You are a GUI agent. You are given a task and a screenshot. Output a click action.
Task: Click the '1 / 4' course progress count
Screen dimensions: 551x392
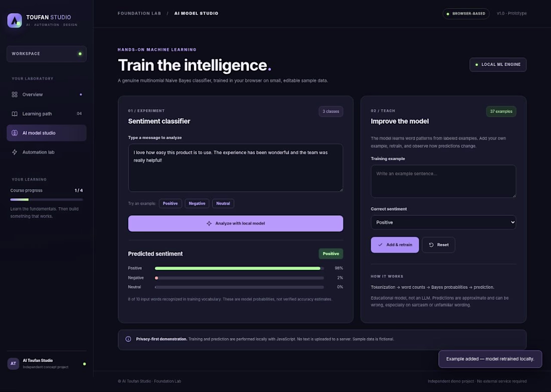(x=79, y=190)
